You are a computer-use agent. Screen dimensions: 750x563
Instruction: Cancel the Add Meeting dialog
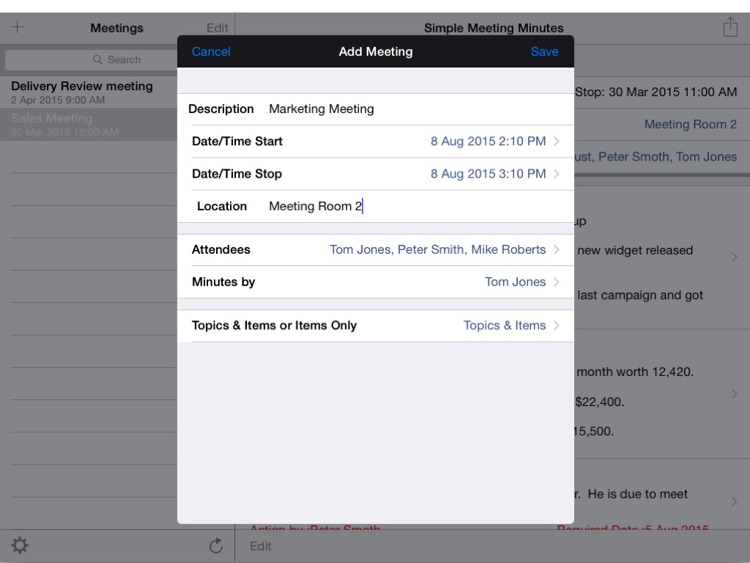pos(211,52)
